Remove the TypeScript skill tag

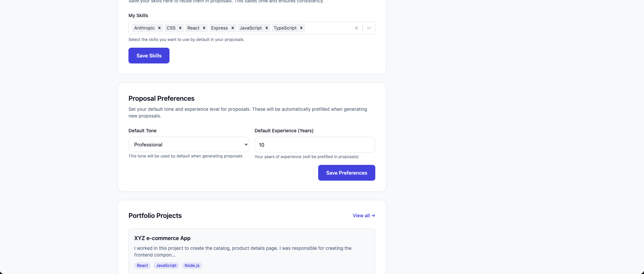point(301,28)
